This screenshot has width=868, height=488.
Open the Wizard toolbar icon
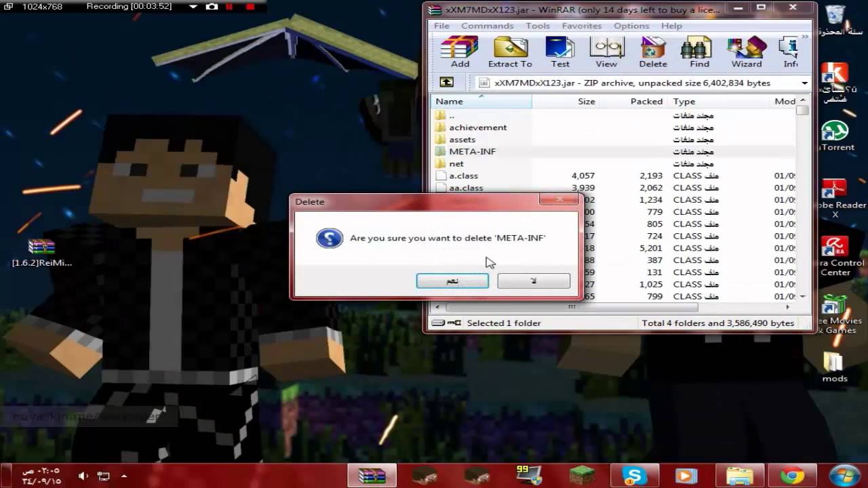click(747, 52)
